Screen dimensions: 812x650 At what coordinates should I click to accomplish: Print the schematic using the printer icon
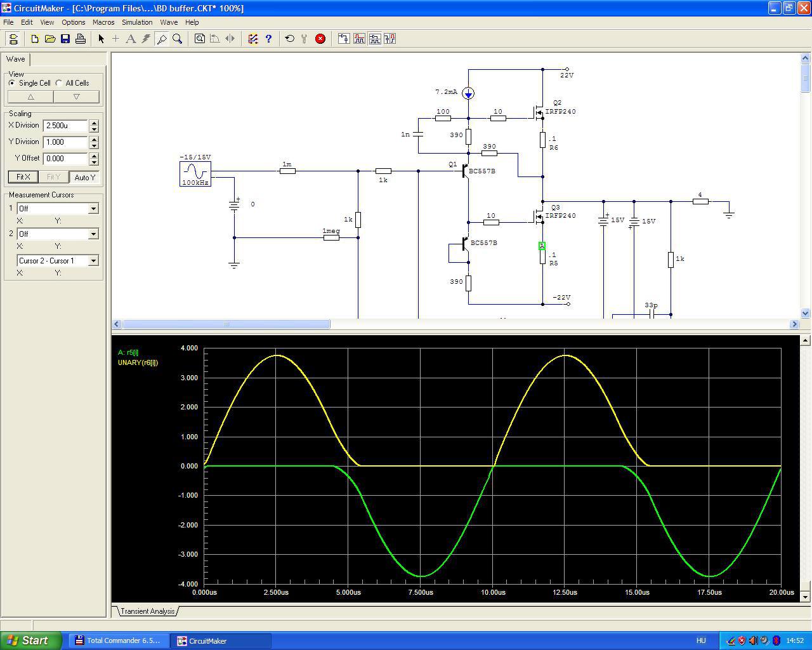point(81,39)
